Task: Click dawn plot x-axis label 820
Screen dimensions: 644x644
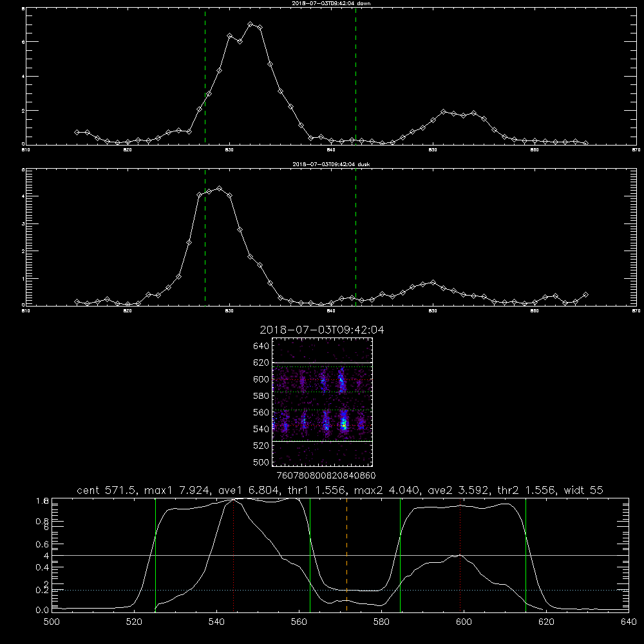Action: pos(128,150)
